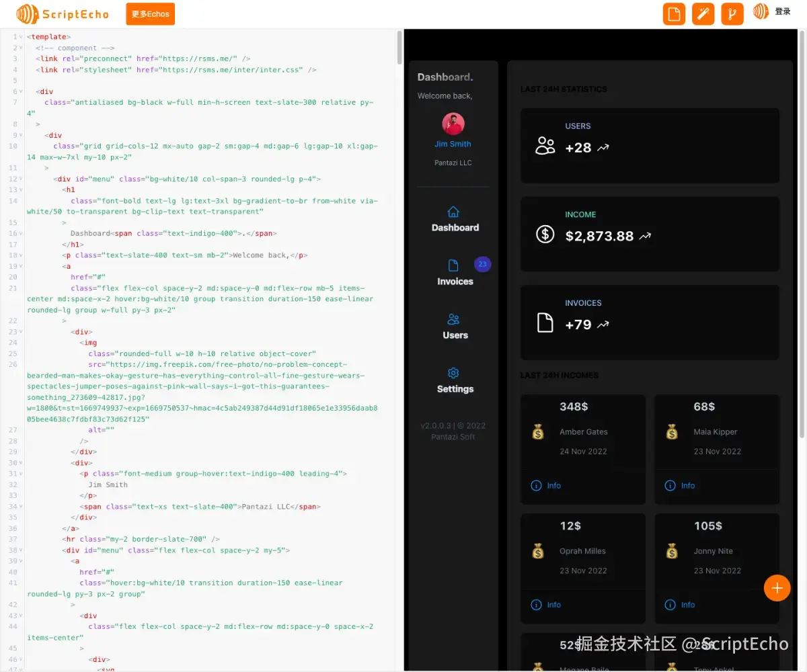Open the Jim Smith profile link
807x672 pixels.
pyautogui.click(x=453, y=144)
